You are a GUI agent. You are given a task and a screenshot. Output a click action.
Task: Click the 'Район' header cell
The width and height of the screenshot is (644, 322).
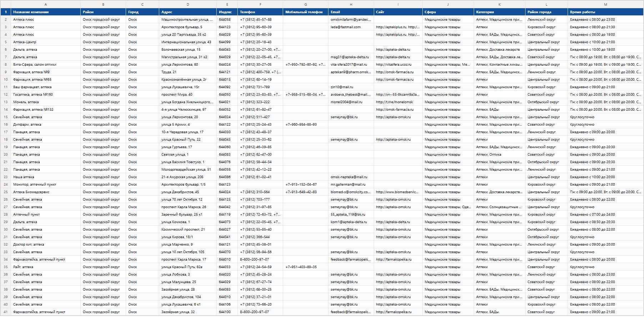(103, 12)
